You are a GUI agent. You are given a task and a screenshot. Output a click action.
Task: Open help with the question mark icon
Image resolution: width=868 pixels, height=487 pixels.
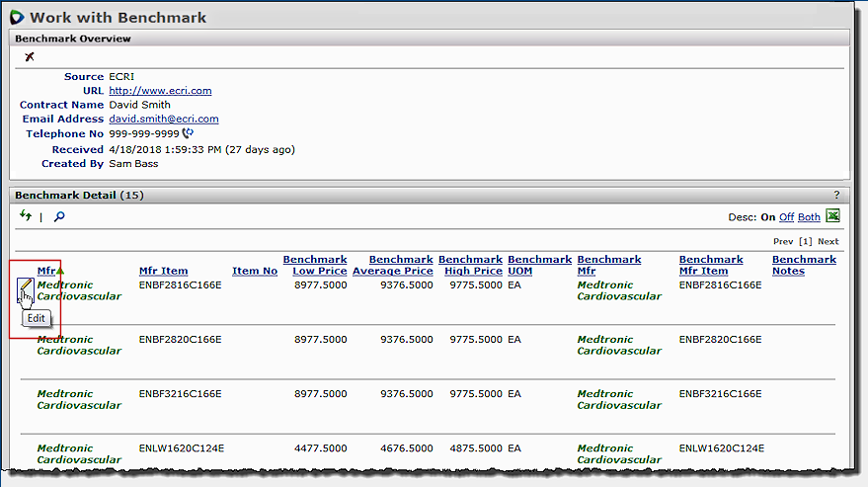836,196
